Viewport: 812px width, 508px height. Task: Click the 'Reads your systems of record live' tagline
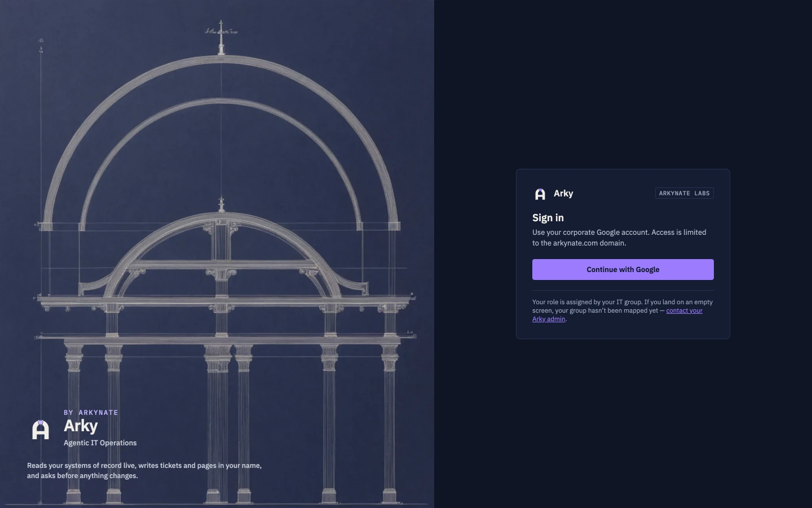click(144, 471)
